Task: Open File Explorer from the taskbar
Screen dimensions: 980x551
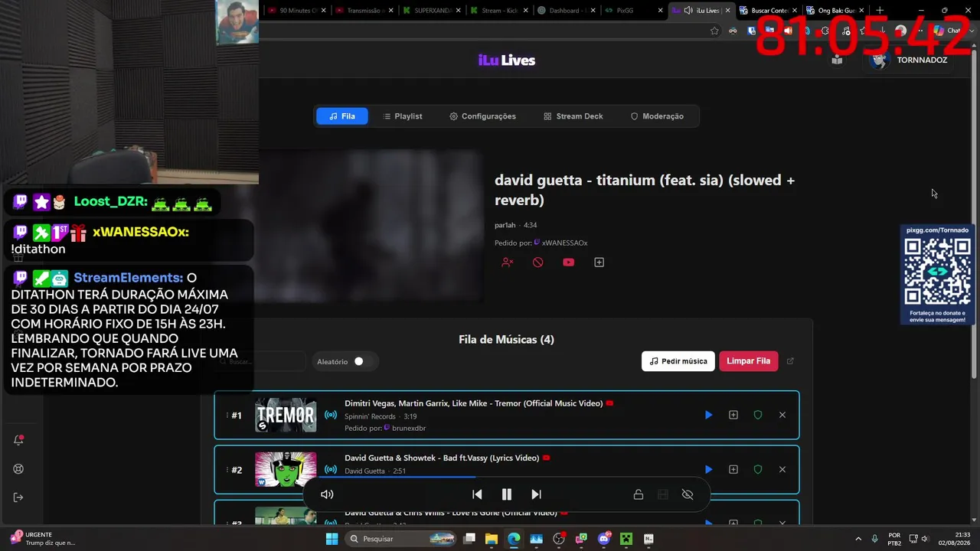Action: click(492, 539)
